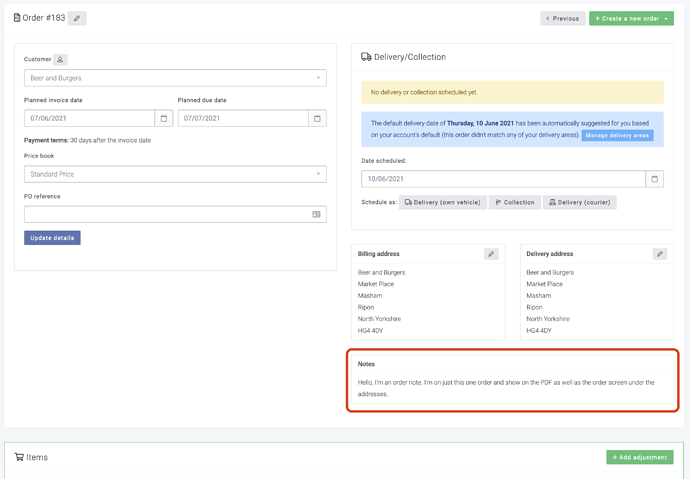690x479 pixels.
Task: Open the planned invoice date calendar picker
Action: tap(164, 118)
